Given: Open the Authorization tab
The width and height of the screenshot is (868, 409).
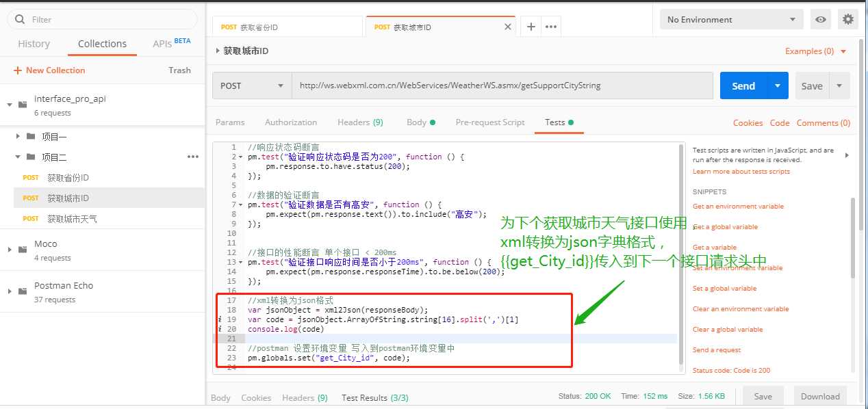Looking at the screenshot, I should pyautogui.click(x=291, y=122).
